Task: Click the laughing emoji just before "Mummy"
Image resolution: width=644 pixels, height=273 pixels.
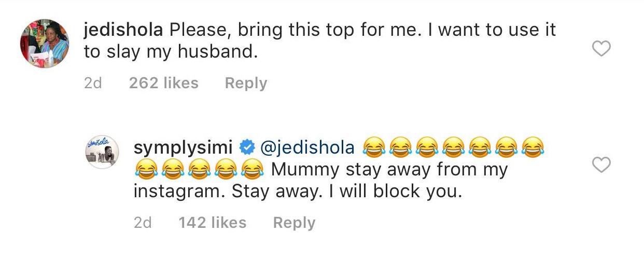Action: 251,170
